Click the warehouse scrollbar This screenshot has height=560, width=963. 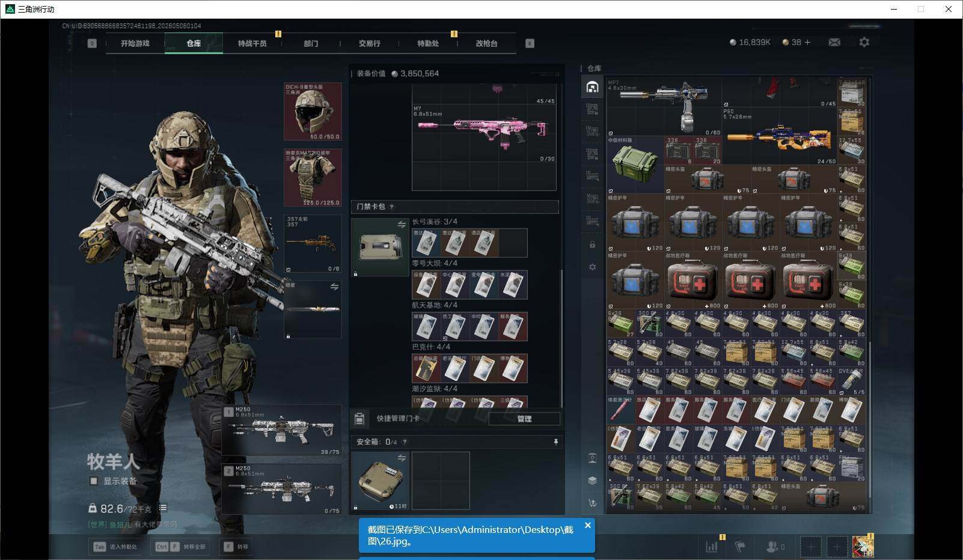click(869, 421)
